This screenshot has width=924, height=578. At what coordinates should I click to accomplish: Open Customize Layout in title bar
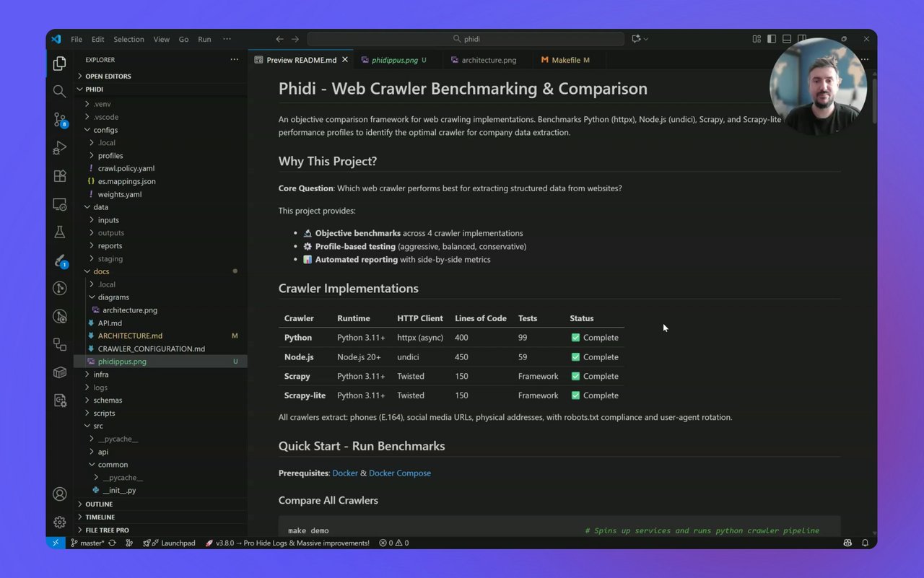pyautogui.click(x=757, y=39)
